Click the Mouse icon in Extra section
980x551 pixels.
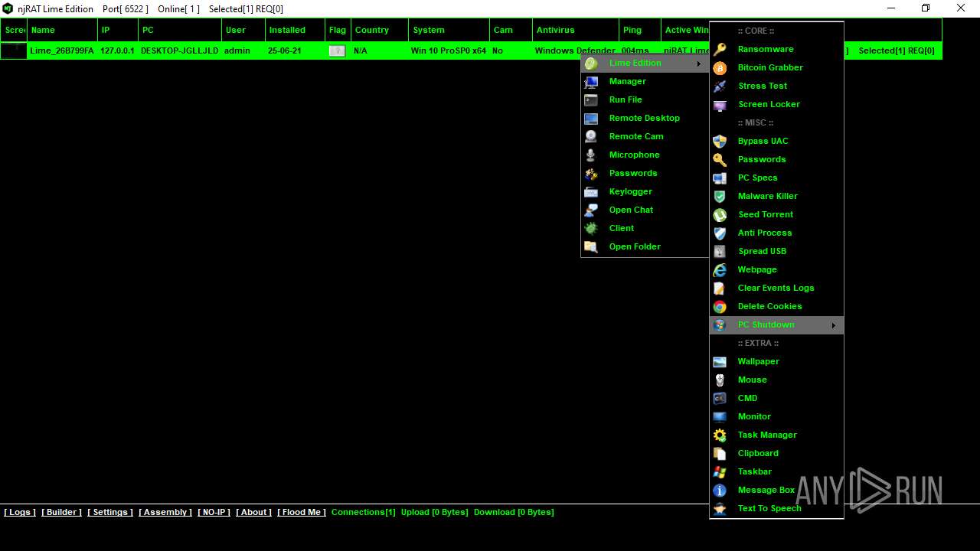click(720, 380)
